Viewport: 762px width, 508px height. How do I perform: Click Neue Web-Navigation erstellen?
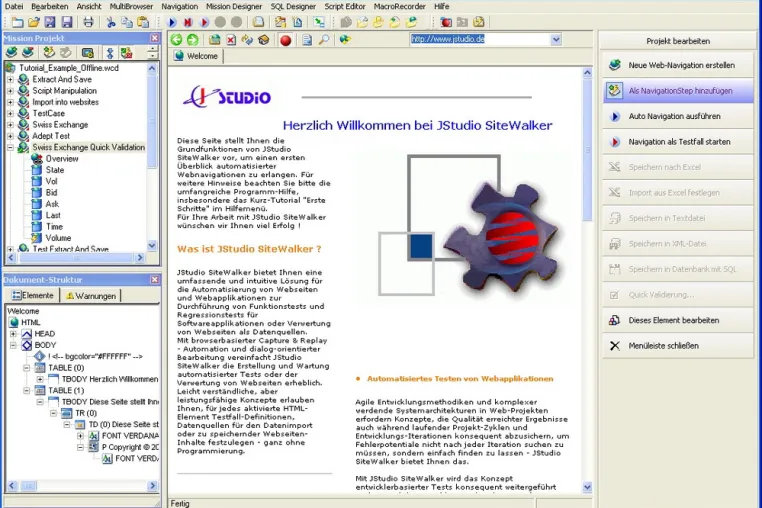678,65
